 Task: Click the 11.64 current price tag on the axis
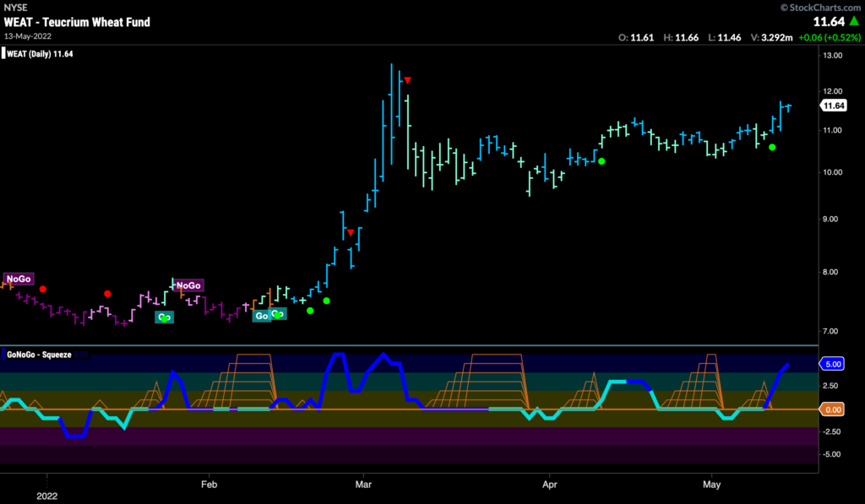click(833, 106)
